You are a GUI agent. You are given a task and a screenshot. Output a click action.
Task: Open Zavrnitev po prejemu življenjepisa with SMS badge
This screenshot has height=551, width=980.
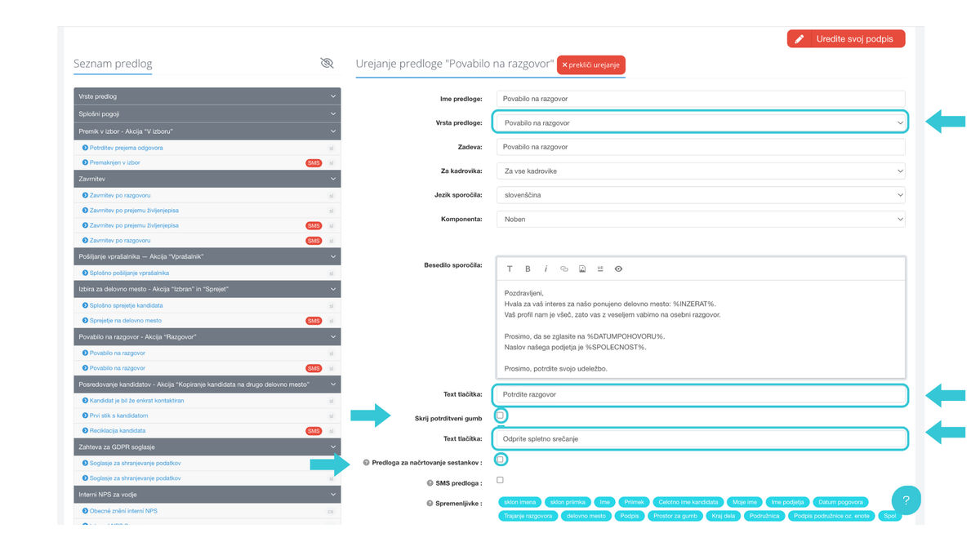[x=134, y=225]
